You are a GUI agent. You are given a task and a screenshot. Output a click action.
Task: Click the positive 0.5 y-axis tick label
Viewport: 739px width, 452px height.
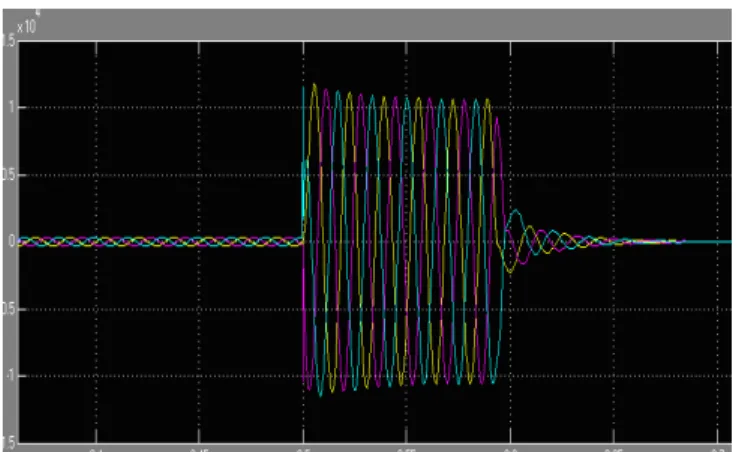coord(8,175)
